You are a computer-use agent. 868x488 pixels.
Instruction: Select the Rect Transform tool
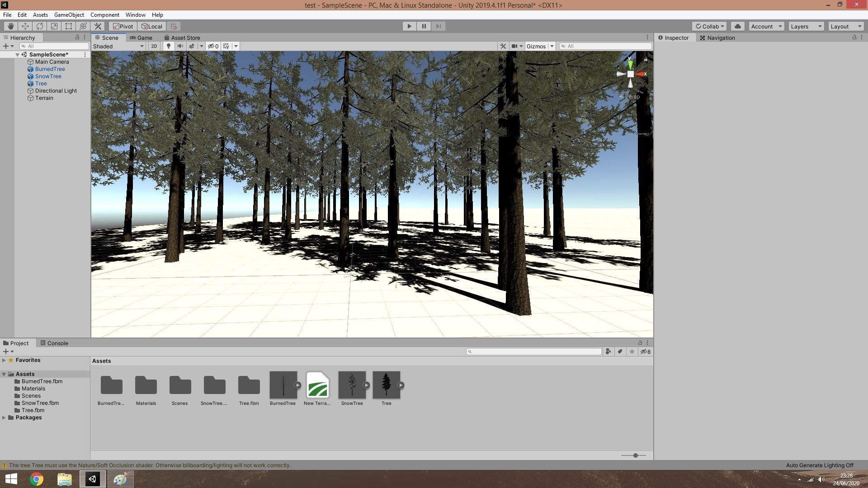coord(68,26)
